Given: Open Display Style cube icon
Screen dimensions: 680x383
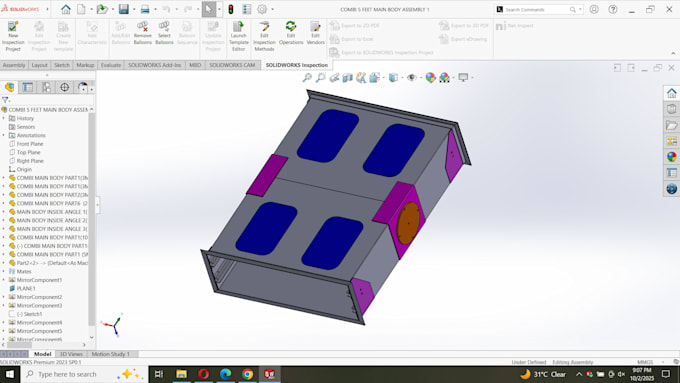Looking at the screenshot, I should tap(393, 78).
